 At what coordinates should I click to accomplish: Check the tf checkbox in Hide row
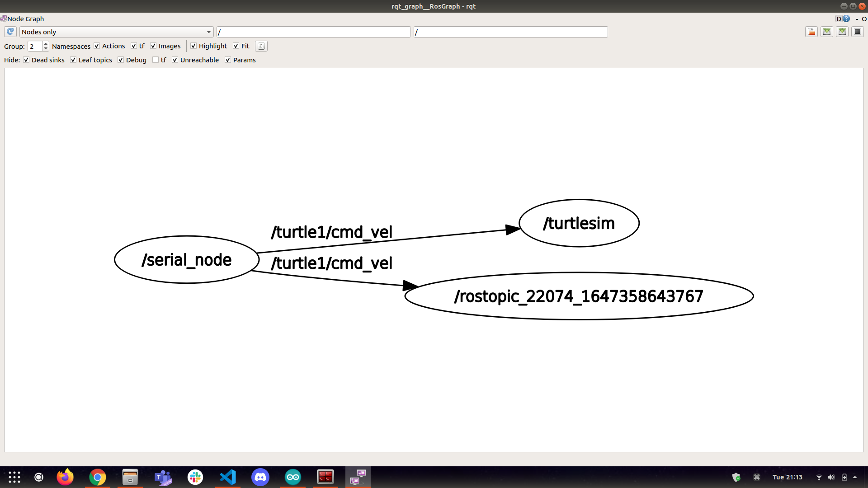coord(156,60)
